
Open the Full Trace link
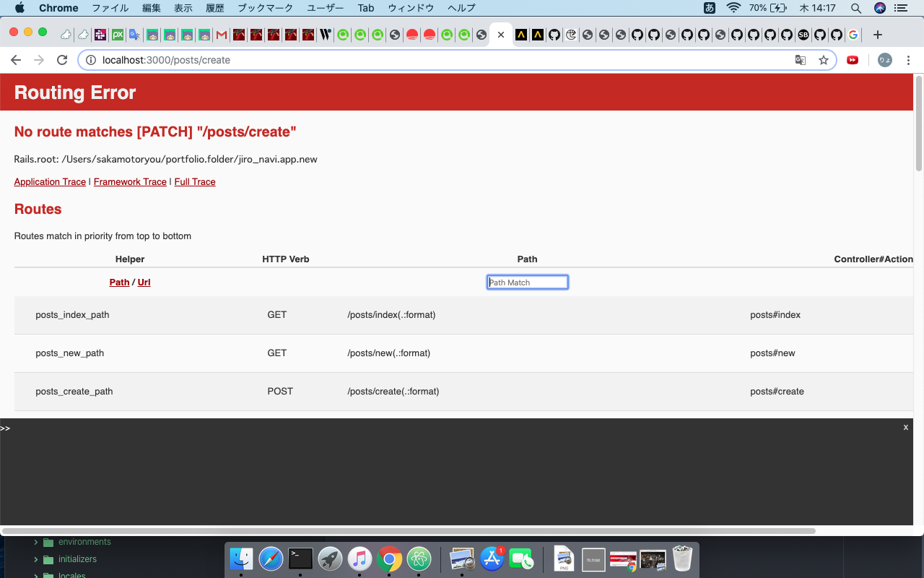point(194,181)
